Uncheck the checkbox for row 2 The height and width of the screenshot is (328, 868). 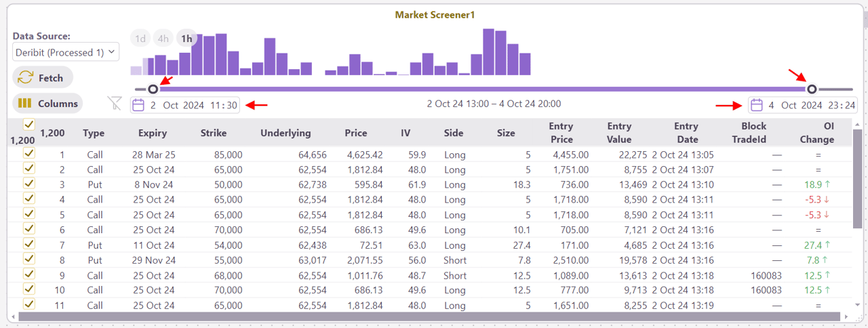tap(28, 169)
